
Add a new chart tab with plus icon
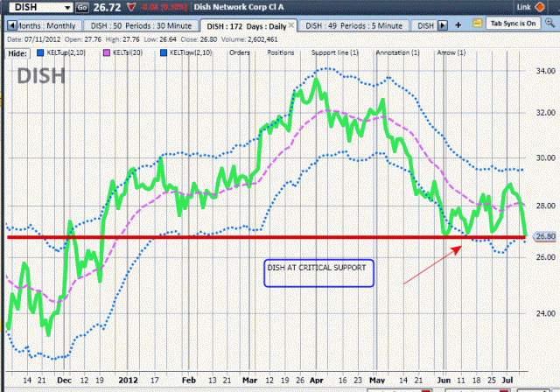(x=458, y=25)
